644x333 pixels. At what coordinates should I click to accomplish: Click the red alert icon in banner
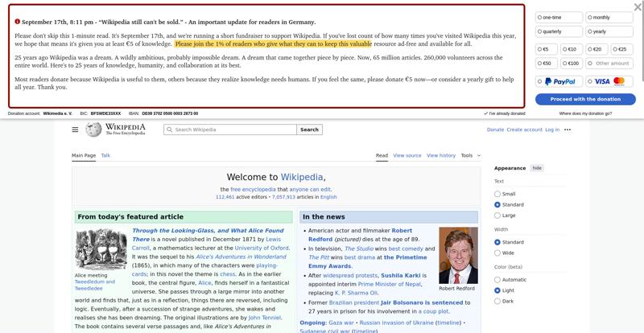[x=17, y=22]
